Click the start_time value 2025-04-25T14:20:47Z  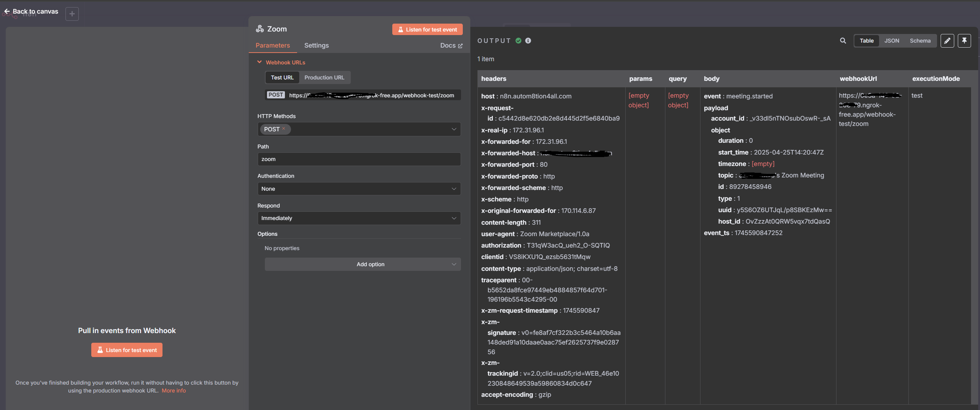(788, 152)
